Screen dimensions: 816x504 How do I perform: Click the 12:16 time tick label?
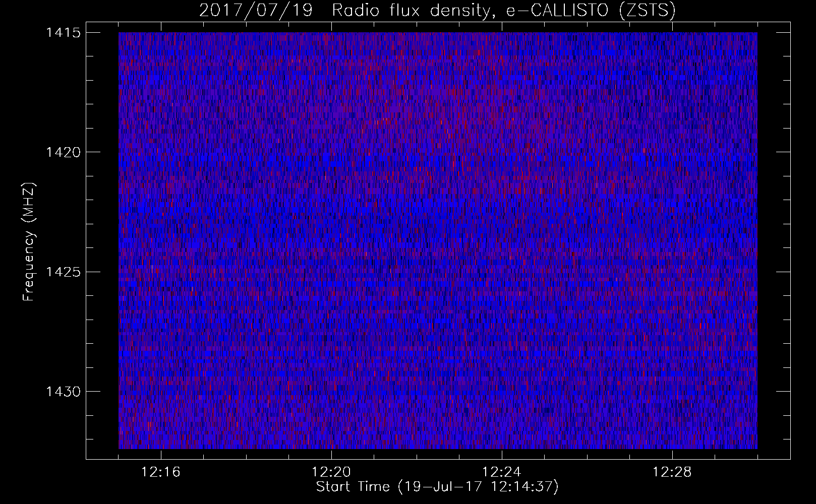tap(161, 472)
